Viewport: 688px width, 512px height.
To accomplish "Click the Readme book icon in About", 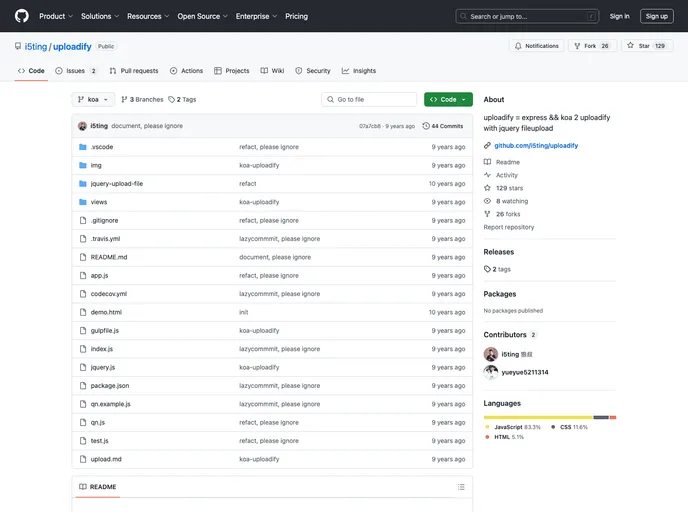I will tap(487, 162).
